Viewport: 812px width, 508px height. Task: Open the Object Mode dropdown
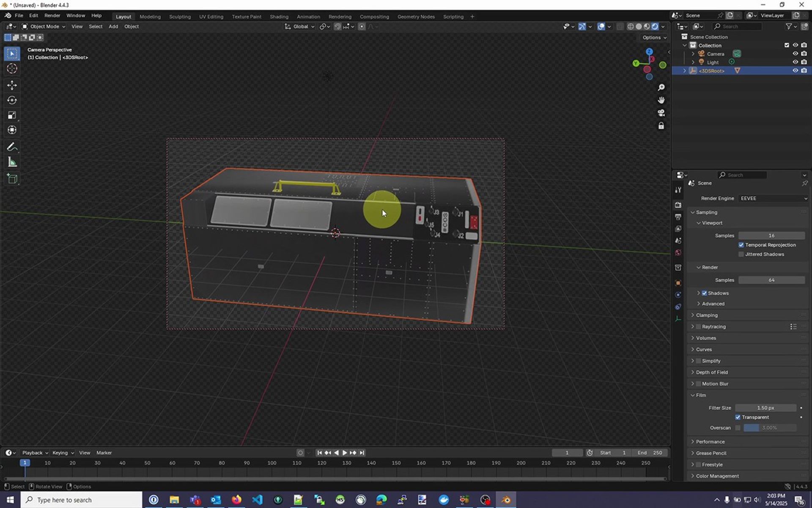pos(44,26)
